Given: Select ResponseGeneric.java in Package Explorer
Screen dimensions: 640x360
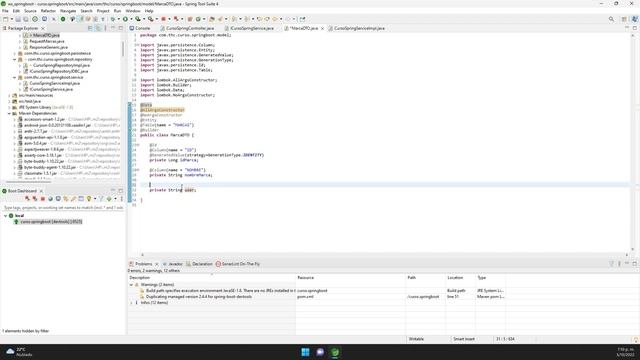Looking at the screenshot, I should [48, 47].
